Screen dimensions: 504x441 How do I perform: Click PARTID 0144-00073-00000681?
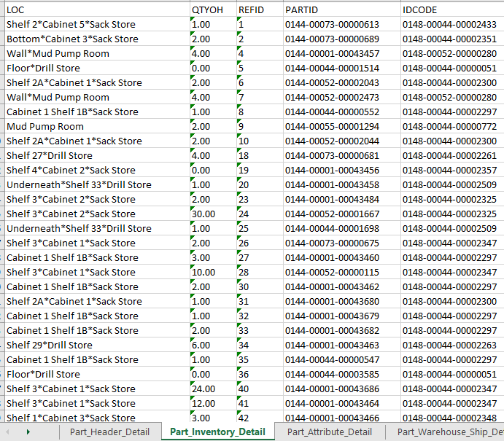[x=341, y=155]
